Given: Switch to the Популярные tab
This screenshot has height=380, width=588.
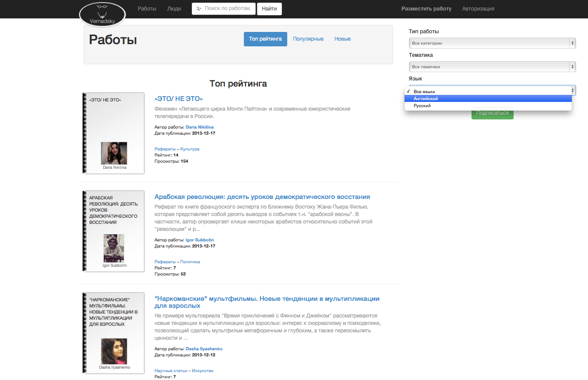Looking at the screenshot, I should coord(308,39).
